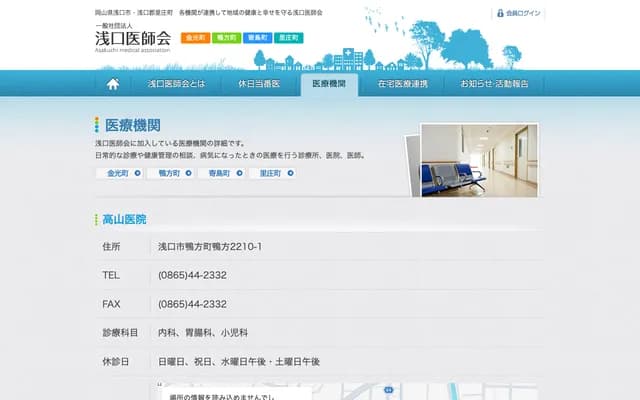Jump to 寄島町 section link
The height and width of the screenshot is (400, 640).
220,173
